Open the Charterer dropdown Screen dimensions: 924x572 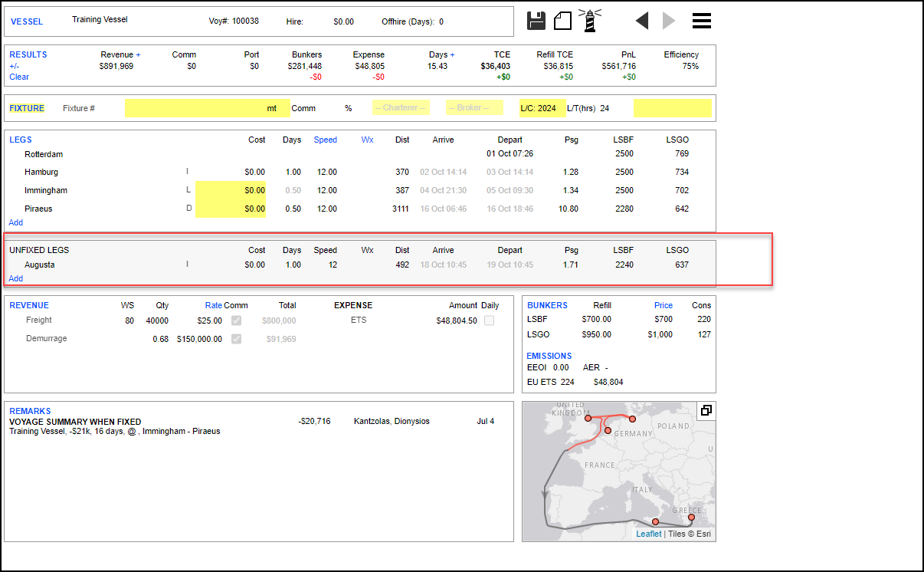401,108
